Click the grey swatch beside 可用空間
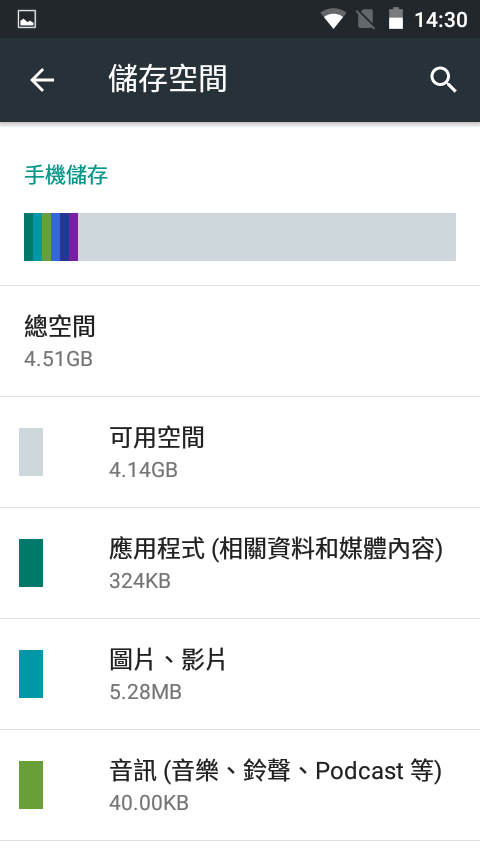Screen dimensions: 480x854 (x=31, y=452)
